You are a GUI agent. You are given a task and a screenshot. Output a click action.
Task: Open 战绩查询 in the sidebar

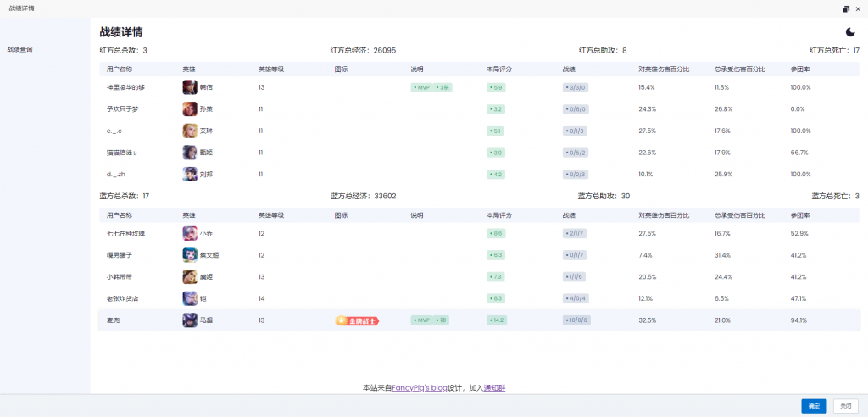pyautogui.click(x=20, y=49)
